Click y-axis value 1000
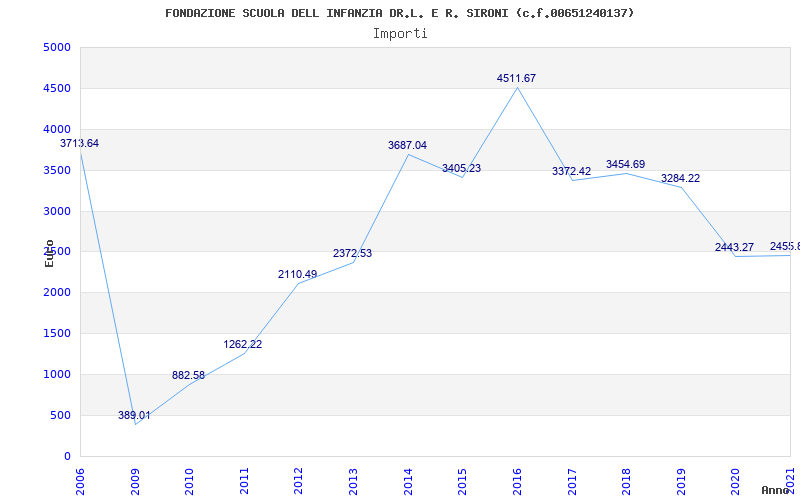This screenshot has height=500, width=800. [x=57, y=374]
